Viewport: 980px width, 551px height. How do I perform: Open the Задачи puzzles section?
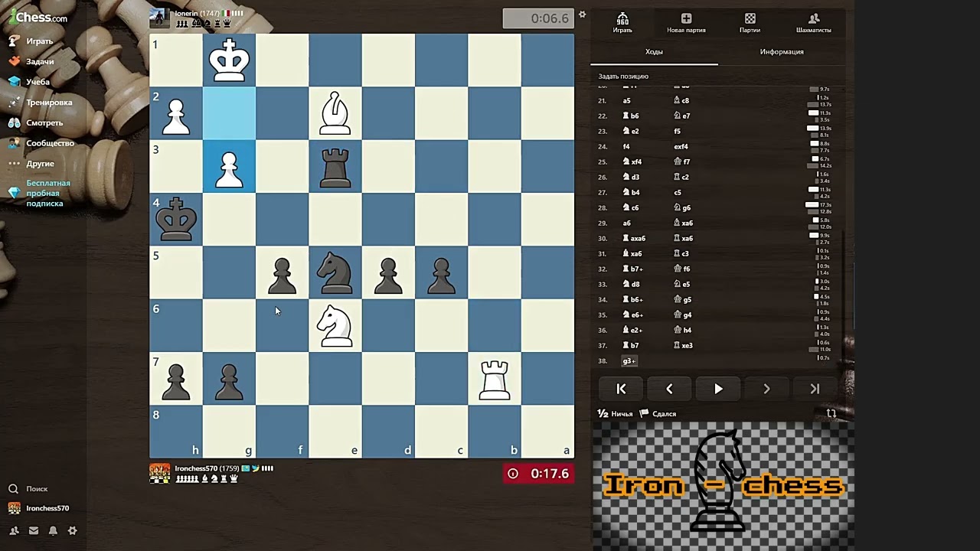(31, 61)
